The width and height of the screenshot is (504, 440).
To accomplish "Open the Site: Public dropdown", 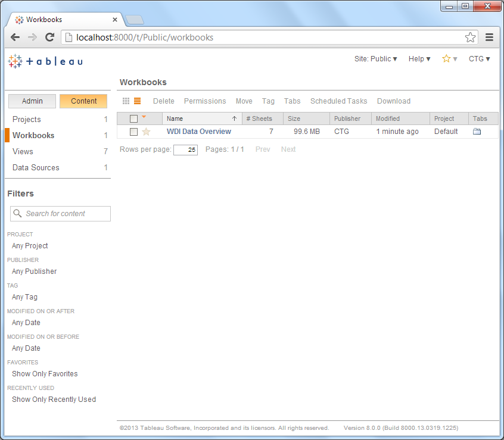I will coord(375,58).
